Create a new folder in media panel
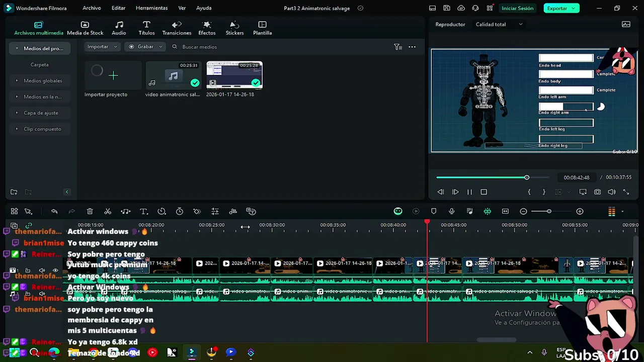The height and width of the screenshot is (362, 644). click(14, 192)
